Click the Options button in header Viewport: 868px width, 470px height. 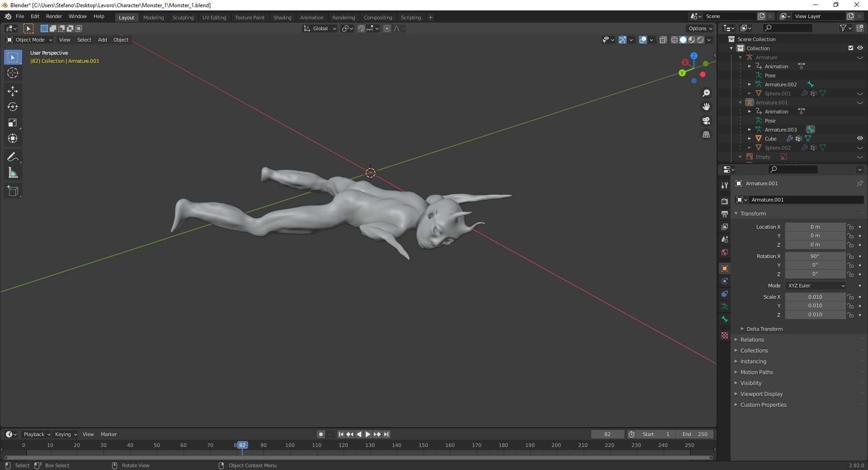pos(700,28)
